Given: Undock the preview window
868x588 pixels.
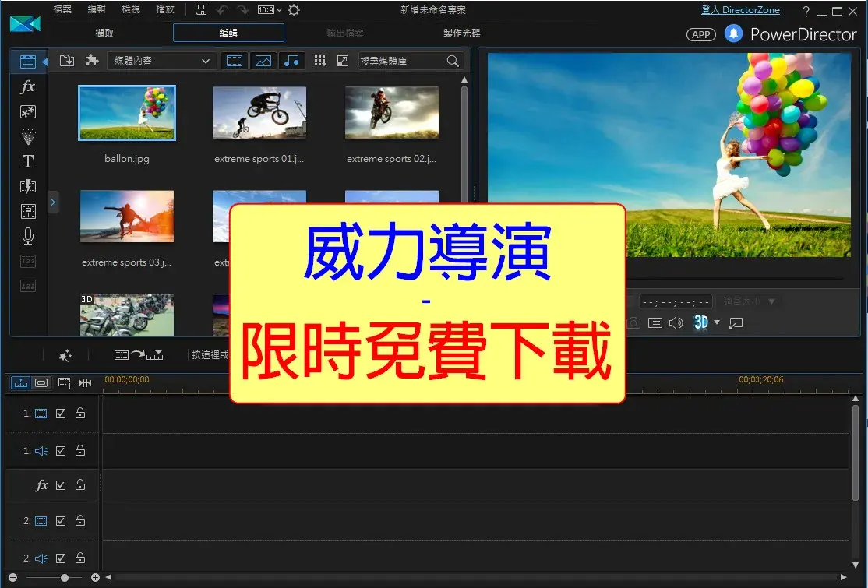Looking at the screenshot, I should click(x=736, y=323).
